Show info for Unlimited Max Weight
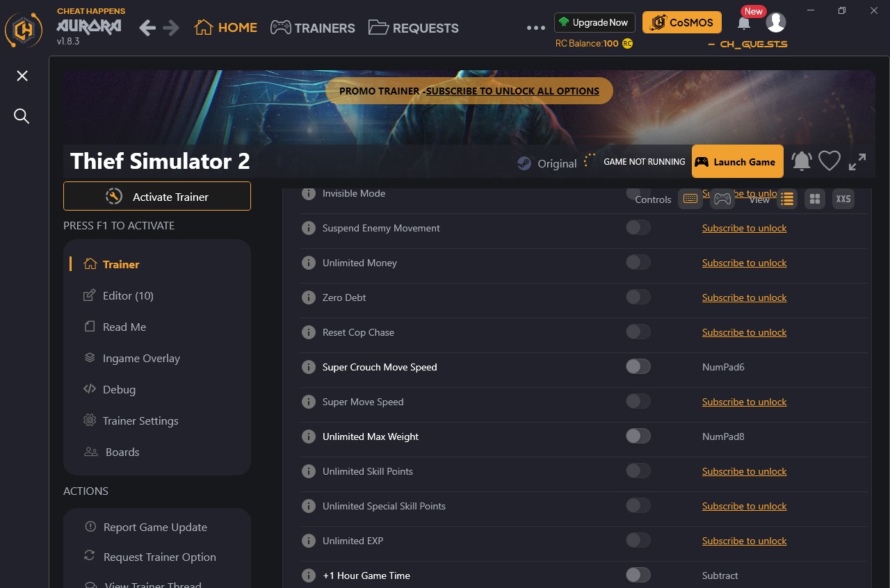This screenshot has height=588, width=890. pos(309,436)
